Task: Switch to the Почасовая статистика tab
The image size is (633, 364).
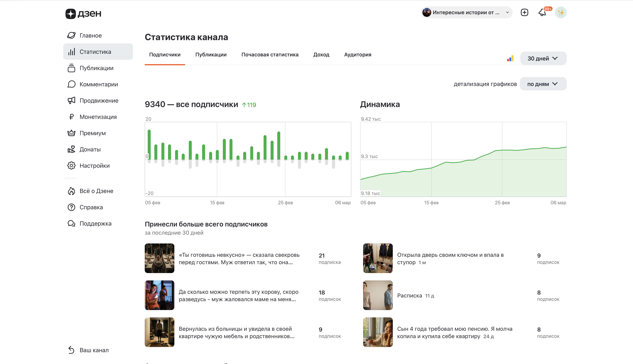Action: 269,55
